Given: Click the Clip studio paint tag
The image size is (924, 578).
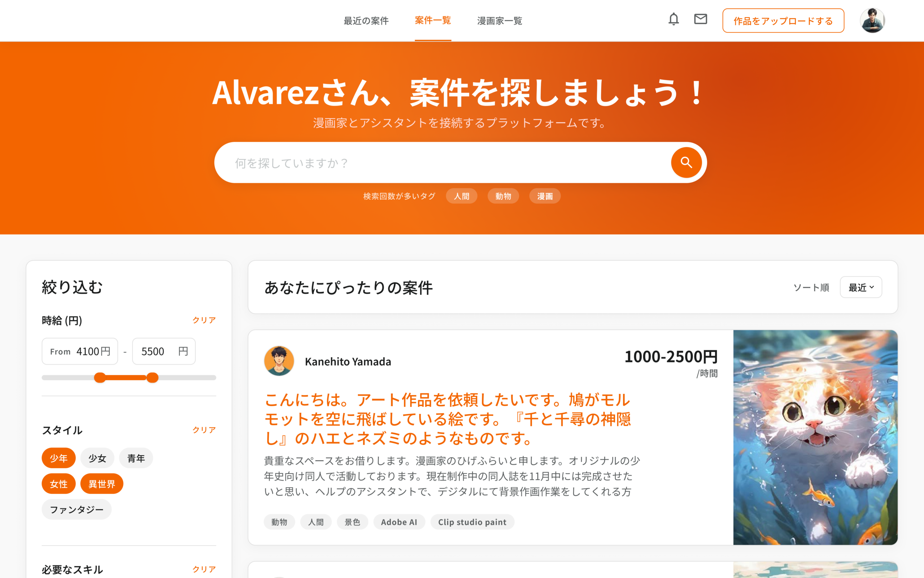Looking at the screenshot, I should pyautogui.click(x=472, y=522).
